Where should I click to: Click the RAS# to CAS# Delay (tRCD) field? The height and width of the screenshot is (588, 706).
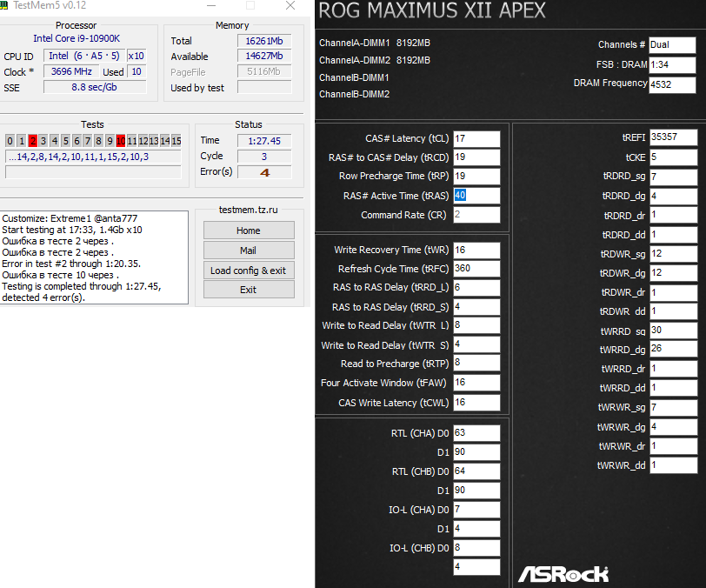pyautogui.click(x=476, y=157)
